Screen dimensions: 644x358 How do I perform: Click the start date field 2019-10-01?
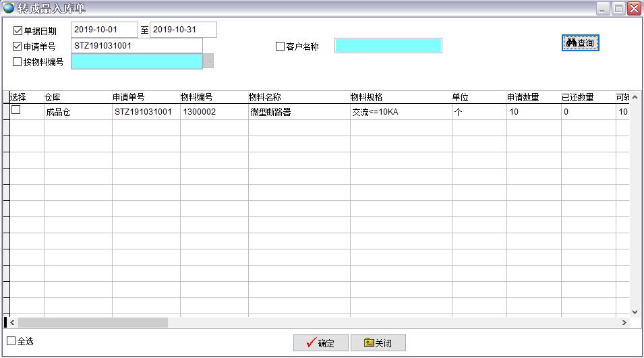coord(104,30)
